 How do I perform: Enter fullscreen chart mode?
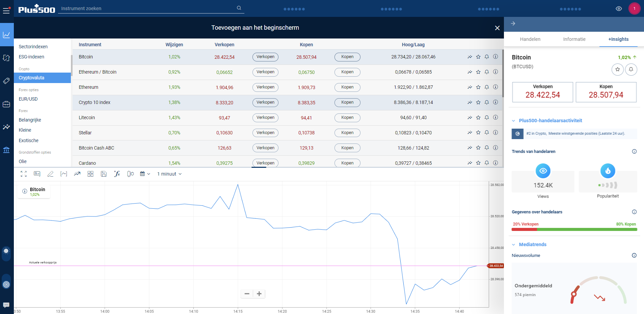click(24, 174)
